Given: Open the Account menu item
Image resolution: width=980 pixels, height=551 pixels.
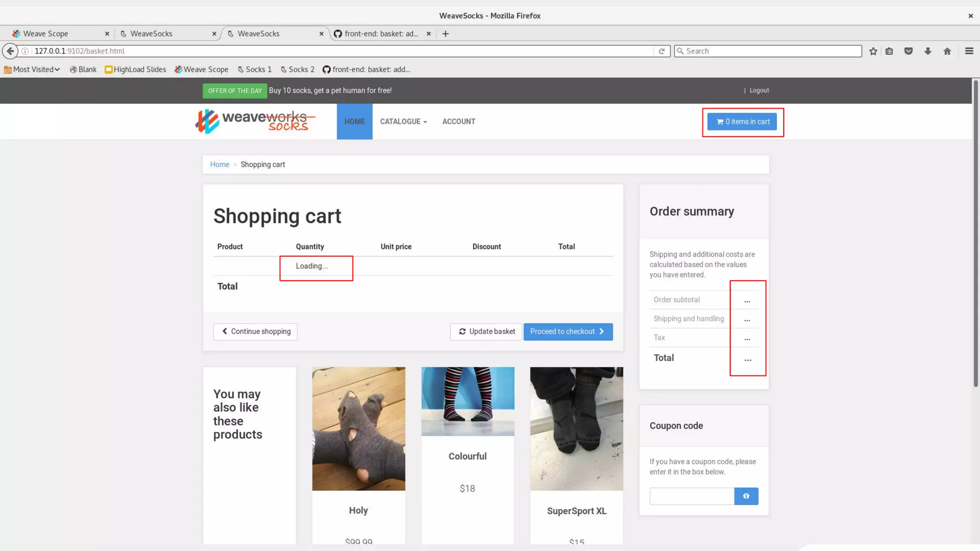Looking at the screenshot, I should (x=458, y=121).
